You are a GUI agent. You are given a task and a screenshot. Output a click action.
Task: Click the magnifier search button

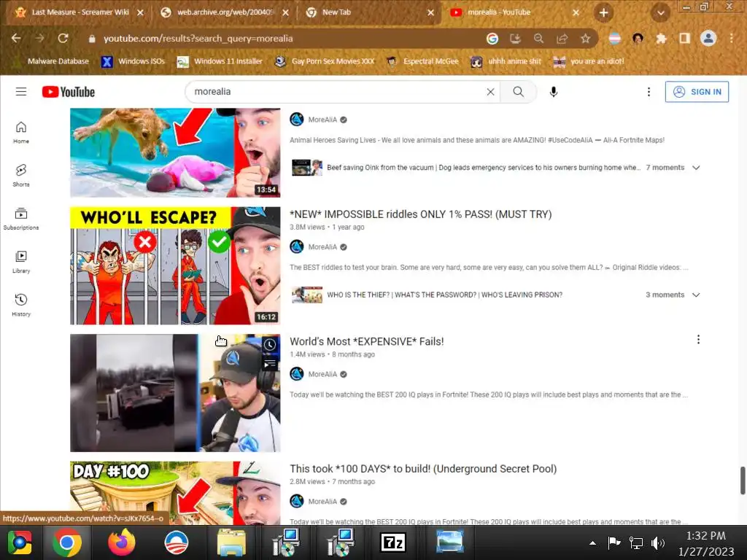point(519,91)
